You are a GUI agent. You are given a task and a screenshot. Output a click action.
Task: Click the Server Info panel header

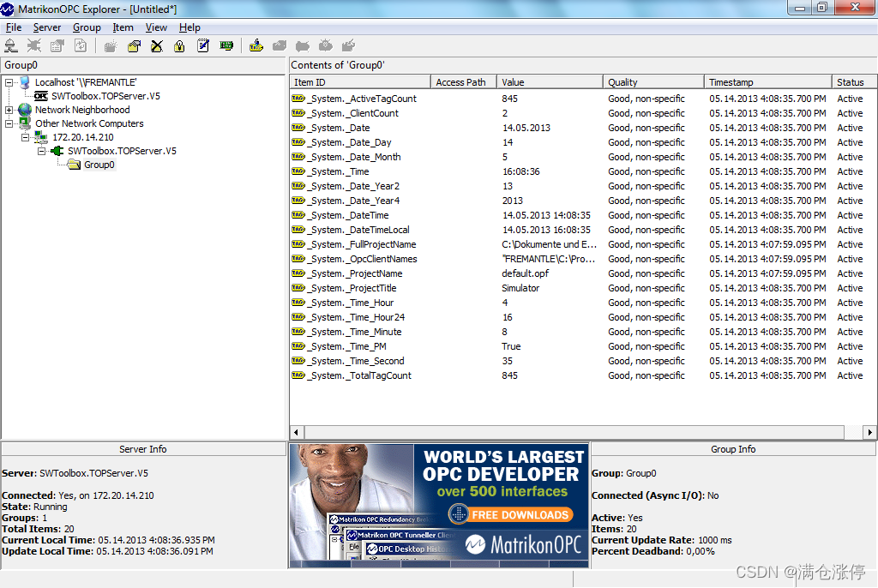click(143, 449)
